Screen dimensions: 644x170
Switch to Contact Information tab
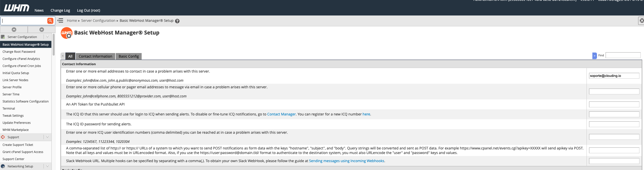[95, 56]
